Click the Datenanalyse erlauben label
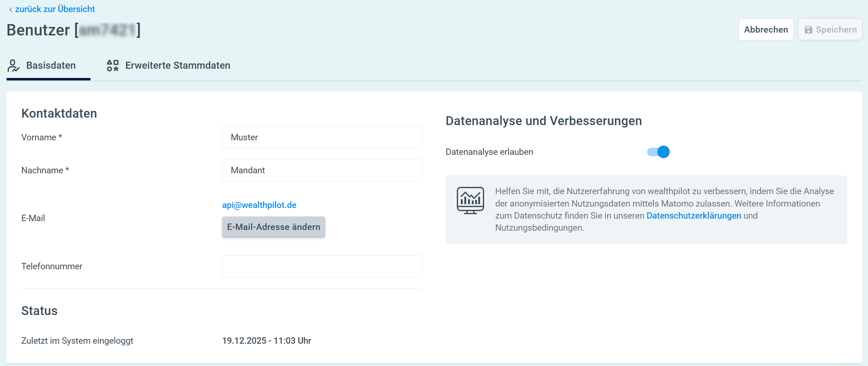 489,152
